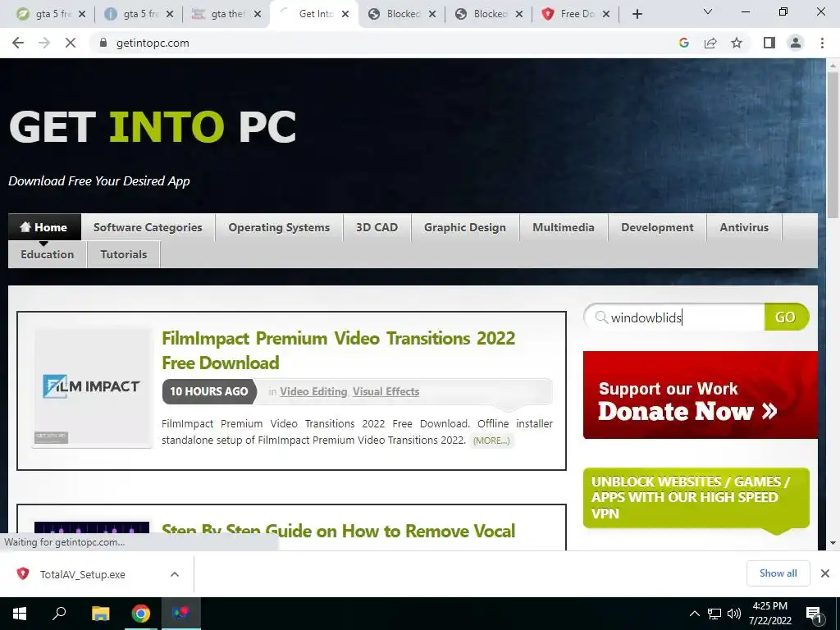Open the Windows Start menu
Image resolution: width=840 pixels, height=630 pixels.
click(20, 614)
